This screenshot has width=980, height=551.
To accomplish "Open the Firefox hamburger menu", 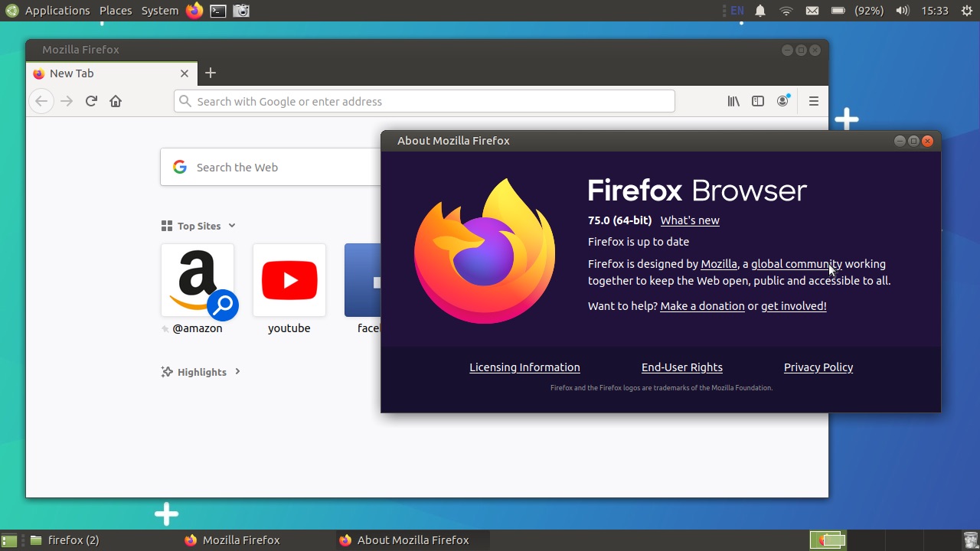I will (814, 101).
